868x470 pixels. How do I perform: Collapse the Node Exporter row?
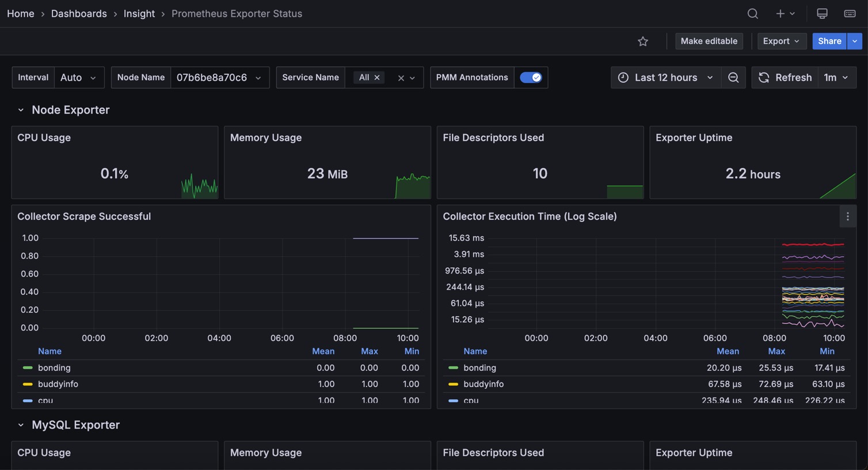tap(21, 110)
